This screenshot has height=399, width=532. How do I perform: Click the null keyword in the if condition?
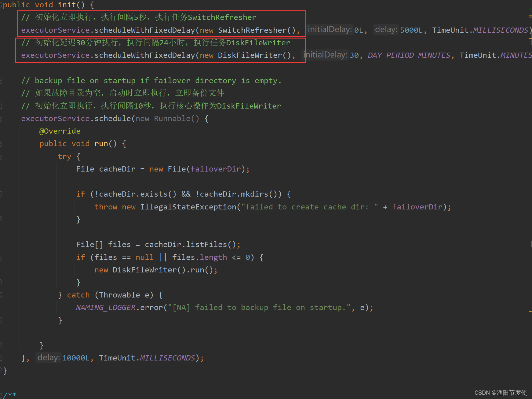144,257
